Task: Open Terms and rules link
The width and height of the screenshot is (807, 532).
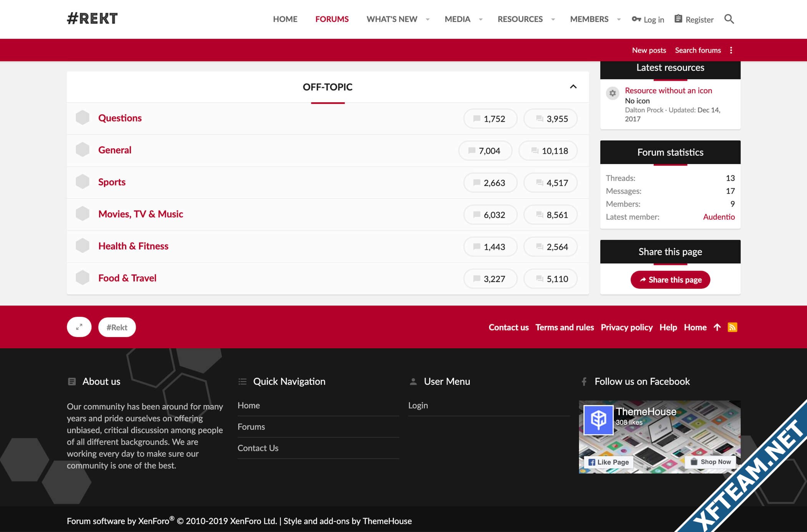Action: point(565,327)
